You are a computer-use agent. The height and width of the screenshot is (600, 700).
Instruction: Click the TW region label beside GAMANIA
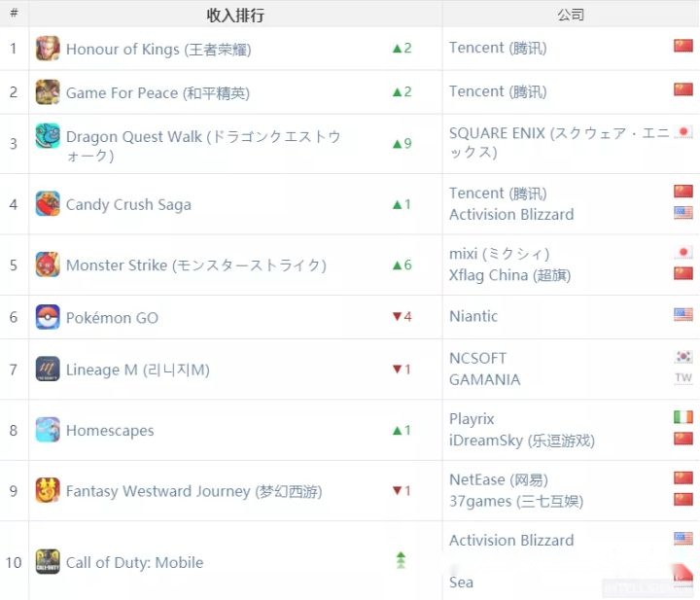(683, 378)
